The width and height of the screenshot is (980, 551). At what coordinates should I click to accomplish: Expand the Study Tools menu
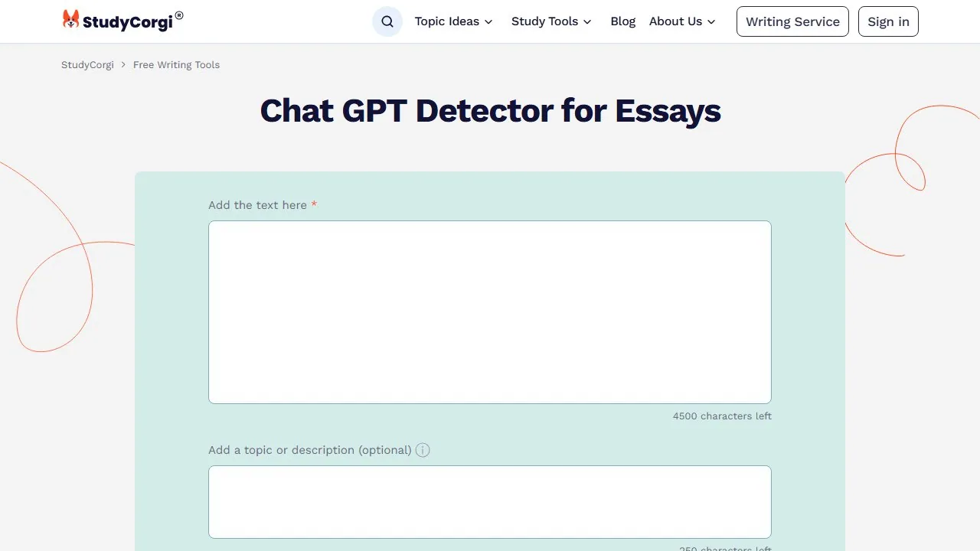551,21
